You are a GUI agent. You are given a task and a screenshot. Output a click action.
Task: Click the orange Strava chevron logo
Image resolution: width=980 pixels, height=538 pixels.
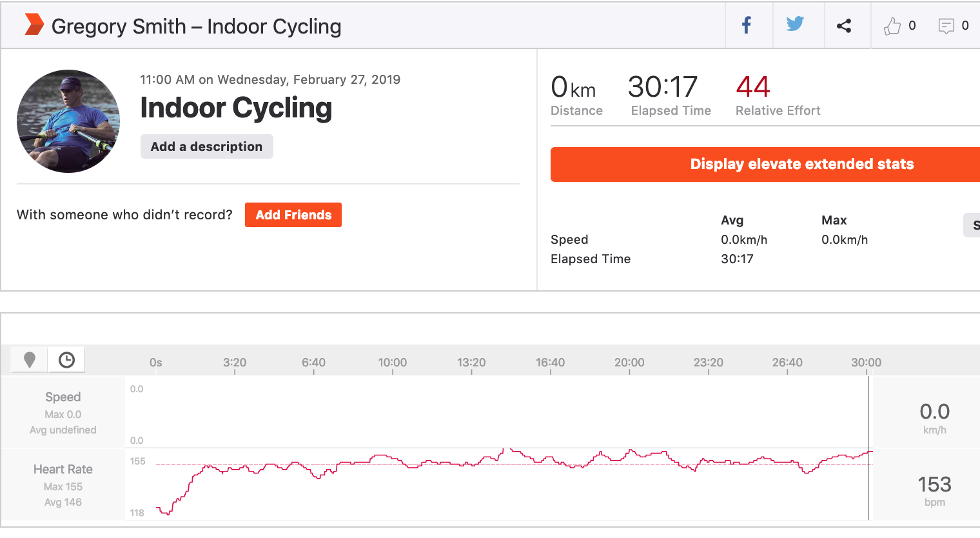34,25
